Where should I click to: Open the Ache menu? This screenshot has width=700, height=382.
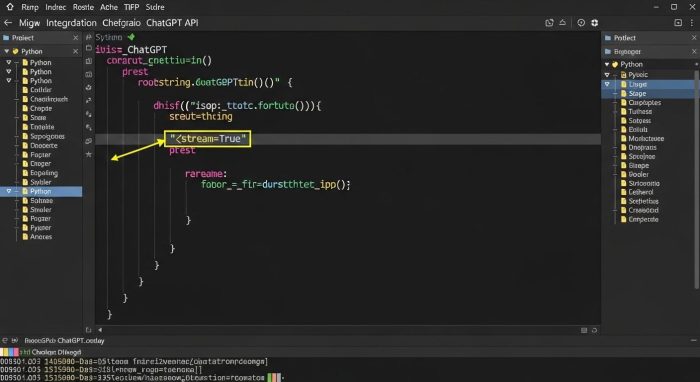click(x=109, y=7)
